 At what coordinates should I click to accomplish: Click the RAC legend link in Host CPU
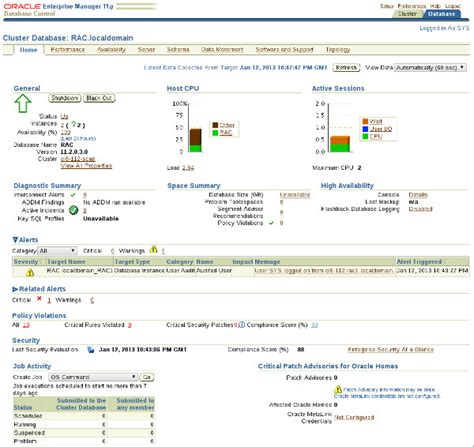click(226, 132)
